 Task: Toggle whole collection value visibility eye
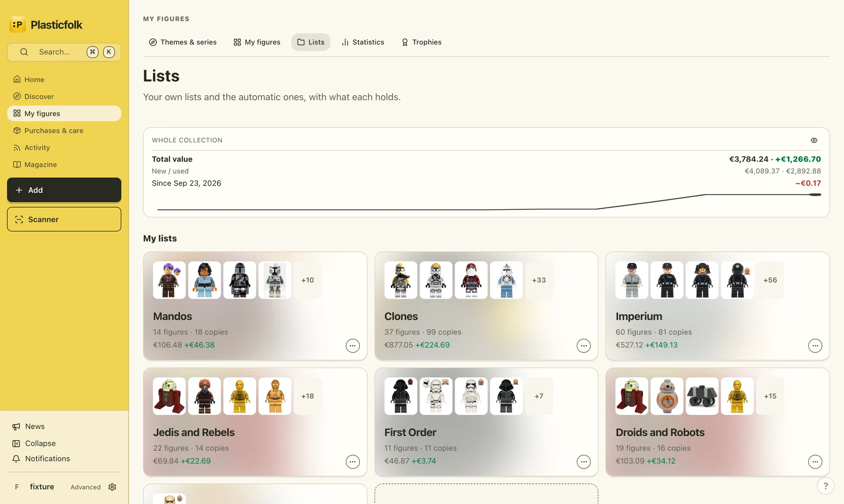tap(814, 141)
